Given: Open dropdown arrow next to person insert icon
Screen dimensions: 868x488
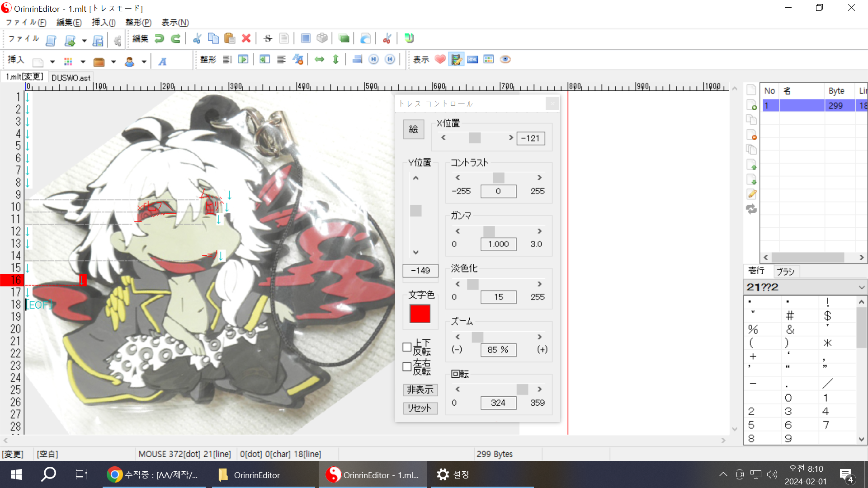Looking at the screenshot, I should coord(144,62).
